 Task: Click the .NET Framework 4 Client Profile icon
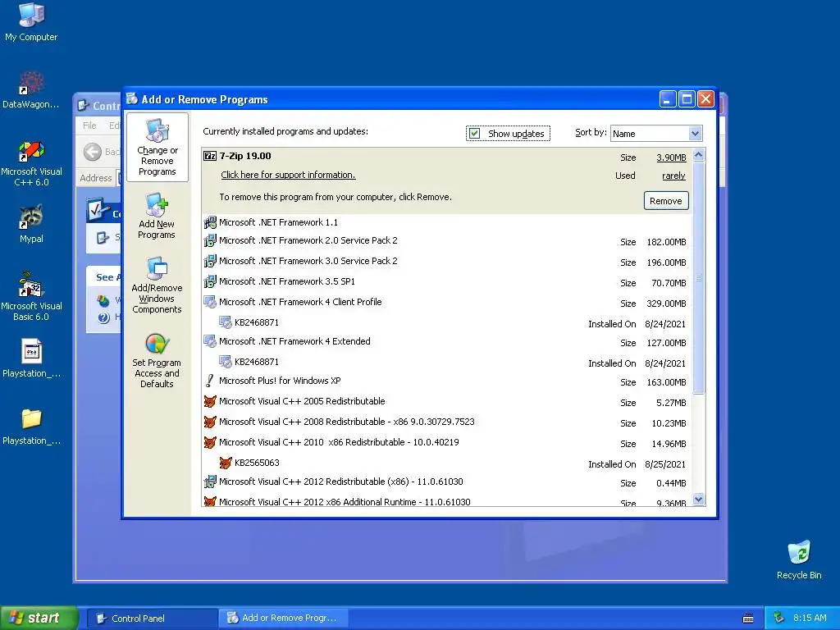[x=210, y=302]
